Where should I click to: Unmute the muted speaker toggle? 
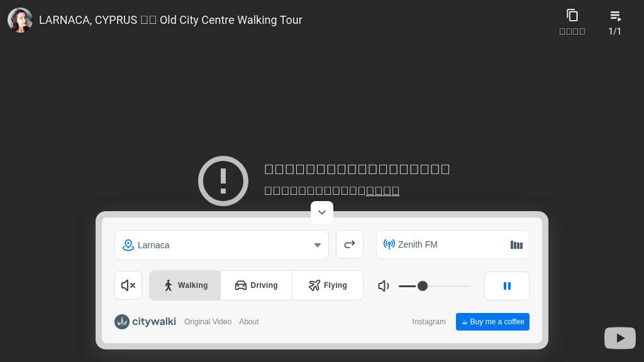(128, 285)
